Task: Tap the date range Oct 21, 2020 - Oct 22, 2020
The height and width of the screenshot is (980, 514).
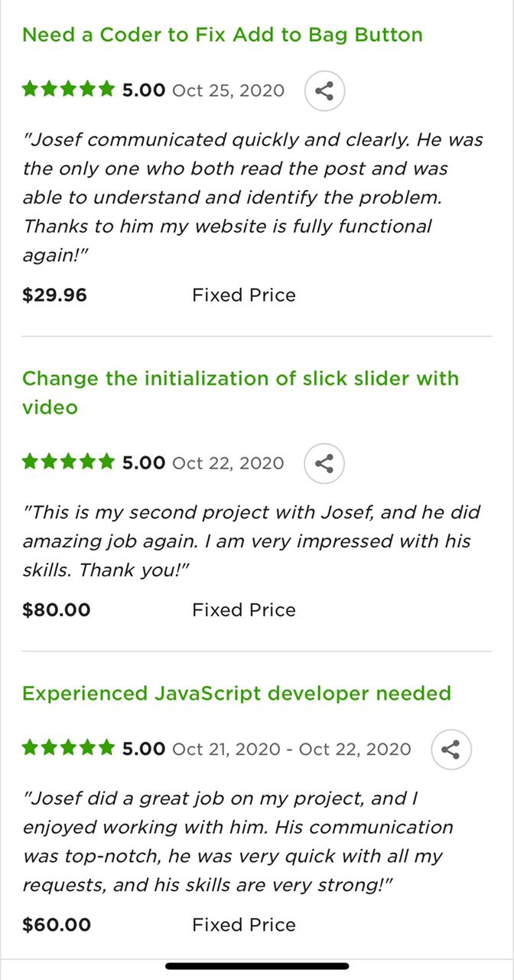Action: tap(292, 749)
